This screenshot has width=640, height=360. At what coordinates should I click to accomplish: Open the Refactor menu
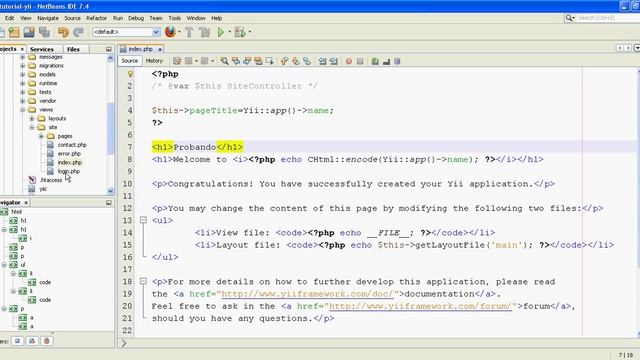tap(96, 18)
